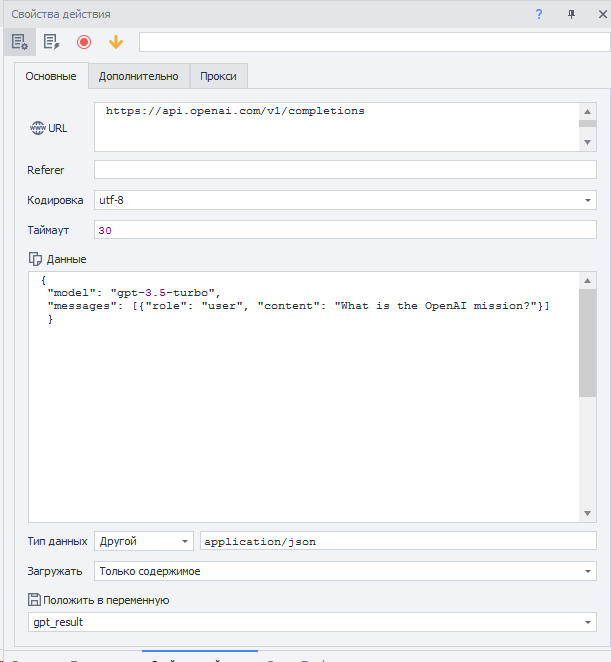611x662 pixels.
Task: Switch to the Дополнительно tab
Action: click(x=138, y=76)
